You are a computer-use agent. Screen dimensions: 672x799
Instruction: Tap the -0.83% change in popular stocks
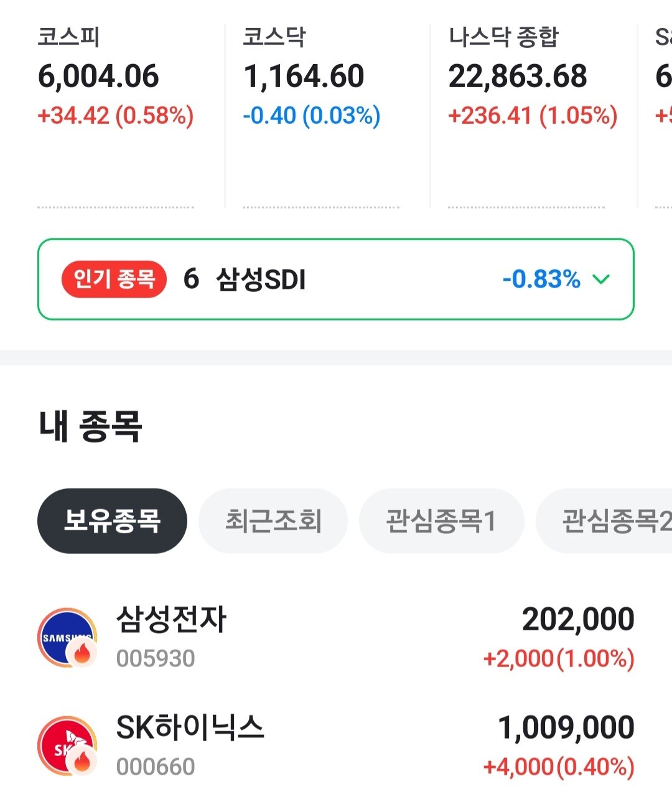(x=541, y=279)
